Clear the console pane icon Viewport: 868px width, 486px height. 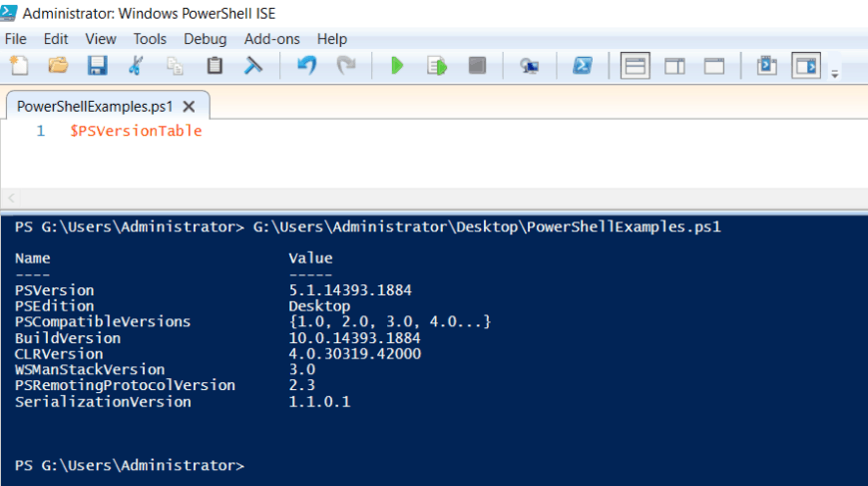[x=253, y=66]
